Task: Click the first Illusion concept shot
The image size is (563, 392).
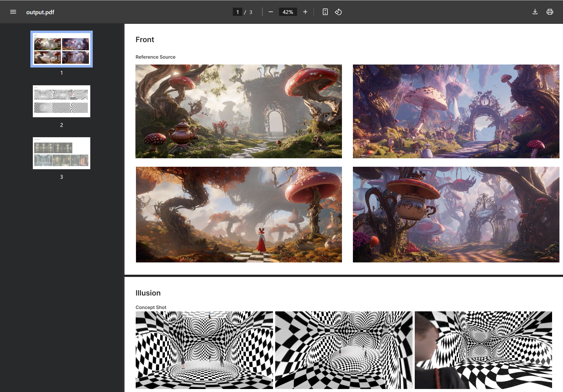Action: point(204,350)
